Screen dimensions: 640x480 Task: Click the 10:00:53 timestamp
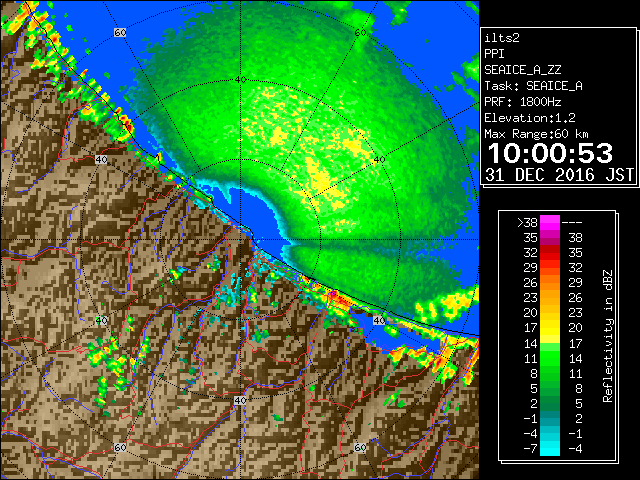(x=550, y=153)
